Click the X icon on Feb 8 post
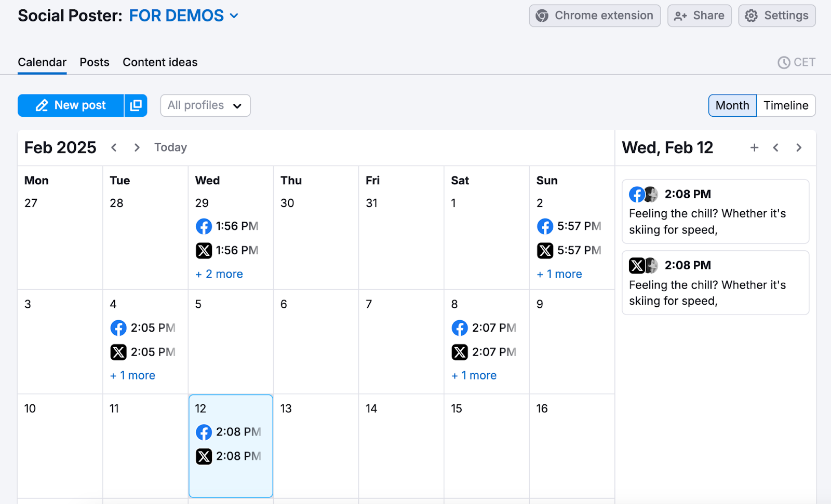Viewport: 831px width, 504px height. [460, 352]
